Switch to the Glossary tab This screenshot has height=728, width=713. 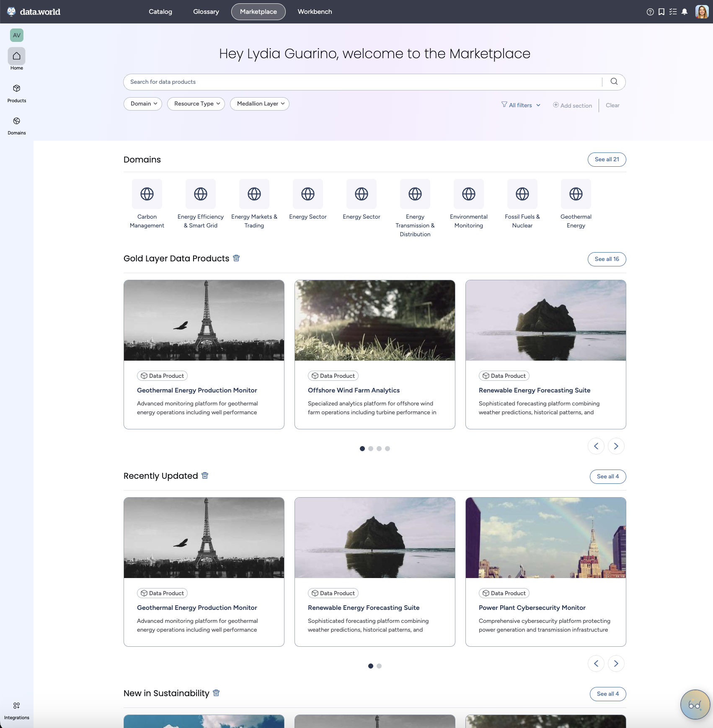tap(206, 12)
